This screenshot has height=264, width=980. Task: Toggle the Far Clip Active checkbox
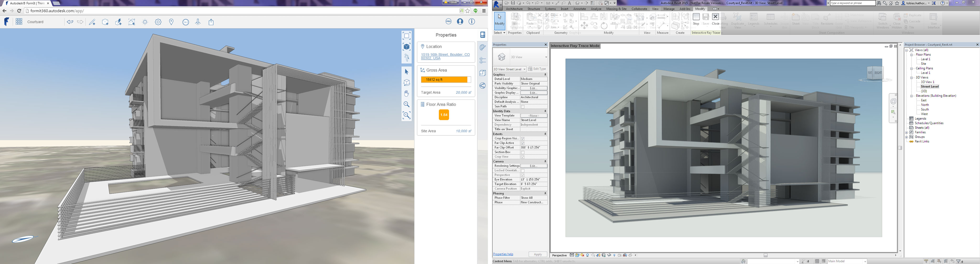click(x=523, y=143)
